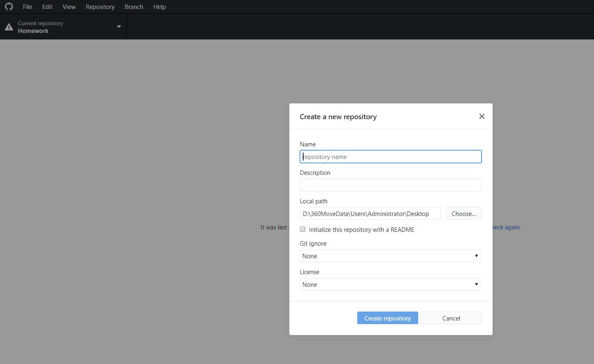
Task: Close the Create a new repository dialog
Action: click(482, 116)
